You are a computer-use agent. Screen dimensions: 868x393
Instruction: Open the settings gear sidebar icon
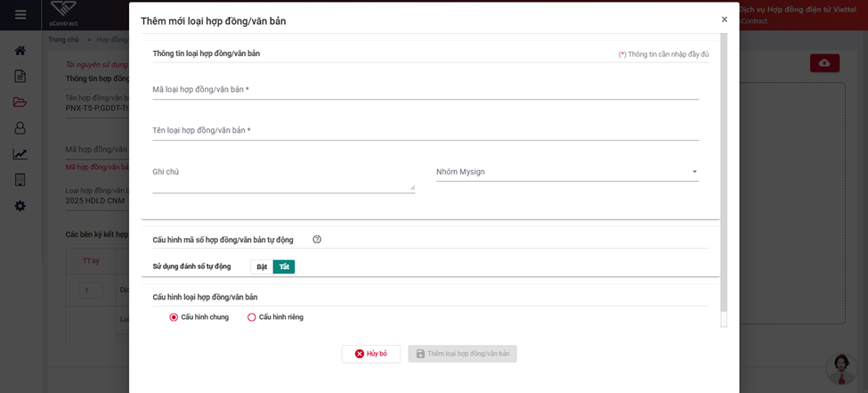(20, 206)
